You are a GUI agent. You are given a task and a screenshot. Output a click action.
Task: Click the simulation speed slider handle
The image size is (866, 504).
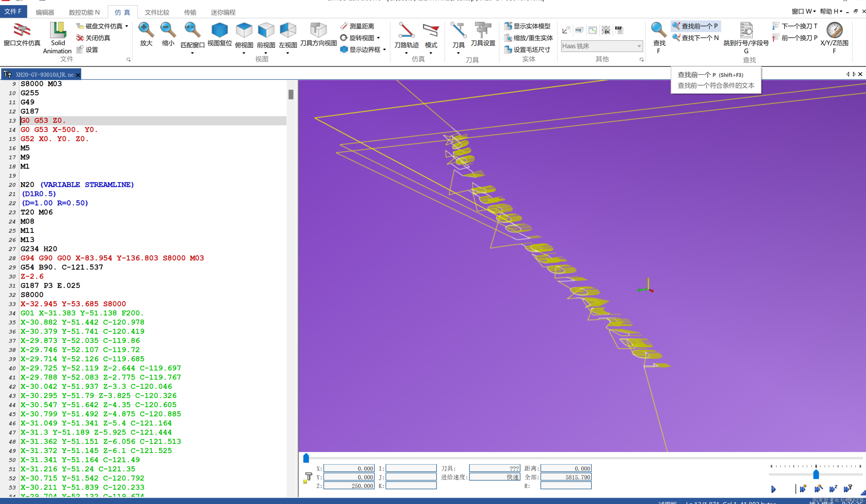coord(816,474)
